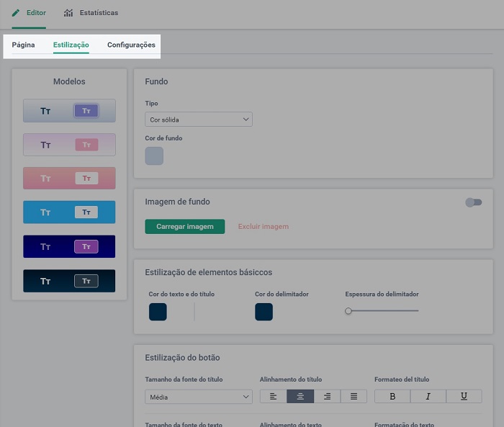Image resolution: width=504 pixels, height=427 pixels.
Task: Click the Estatísticas chart icon
Action: point(68,13)
